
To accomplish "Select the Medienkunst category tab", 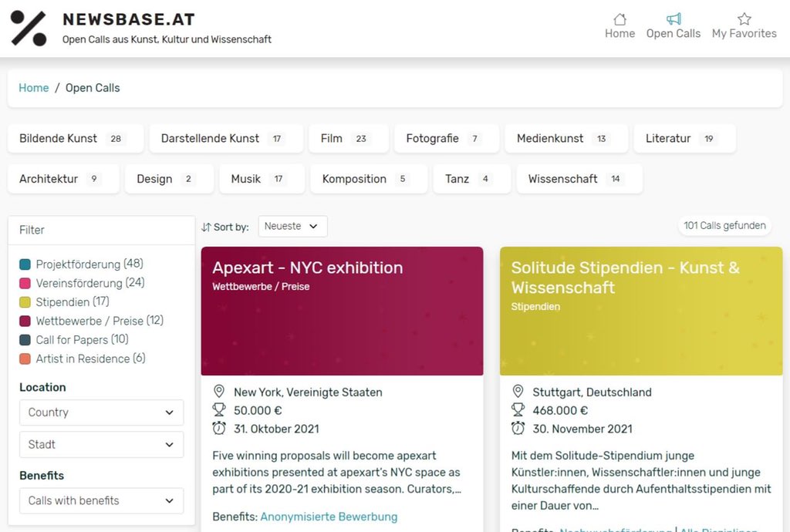I will (x=566, y=139).
